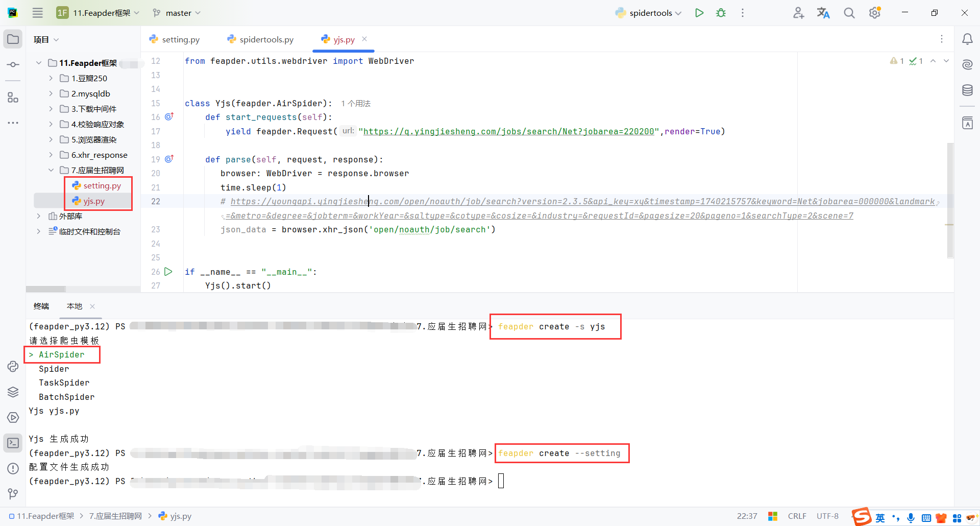This screenshot has width=980, height=526.
Task: Click the Sogou input method icon
Action: (861, 516)
